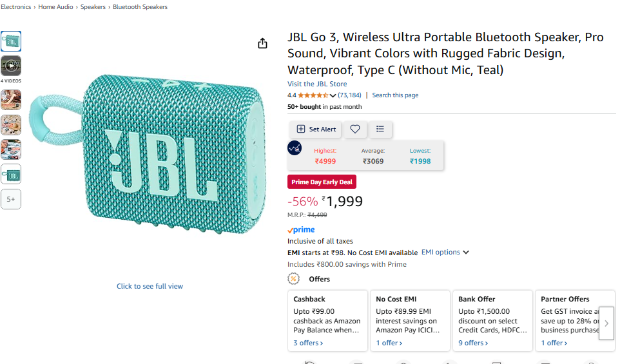Click to see full view of image
This screenshot has width=620, height=364.
150,286
